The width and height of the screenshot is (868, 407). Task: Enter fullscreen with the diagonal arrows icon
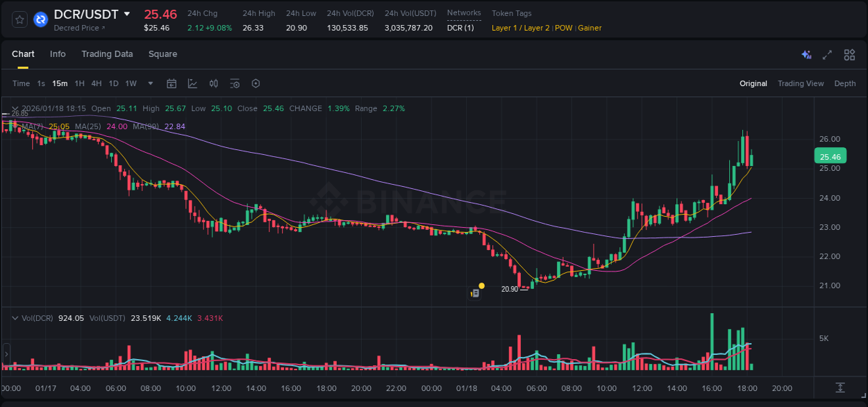(x=826, y=54)
